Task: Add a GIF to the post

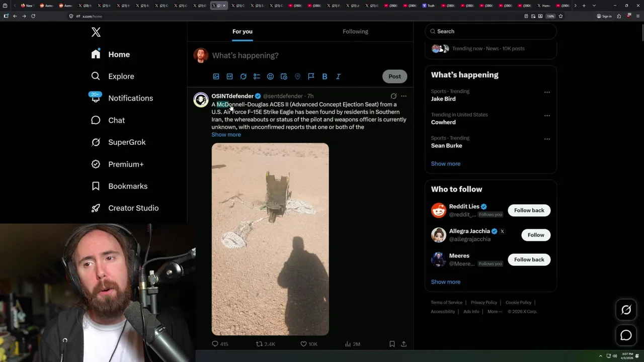Action: 229,76
